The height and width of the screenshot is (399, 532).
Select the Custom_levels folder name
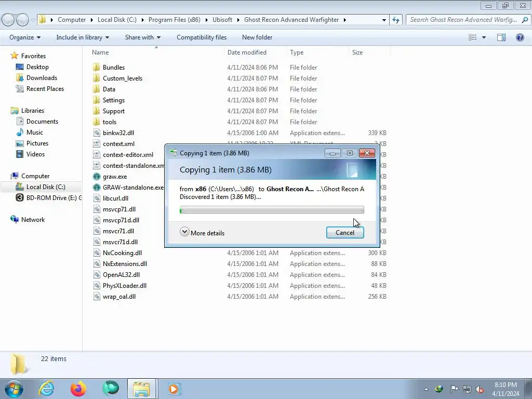point(123,78)
